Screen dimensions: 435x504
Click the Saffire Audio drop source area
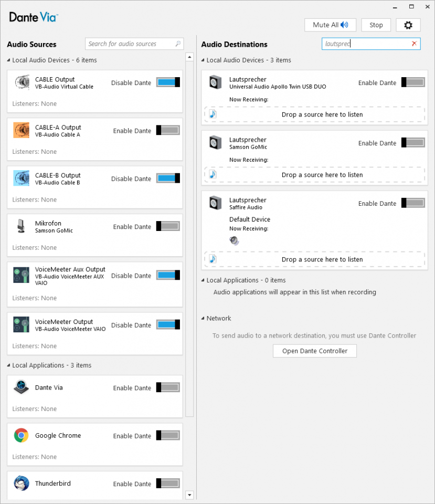[314, 259]
